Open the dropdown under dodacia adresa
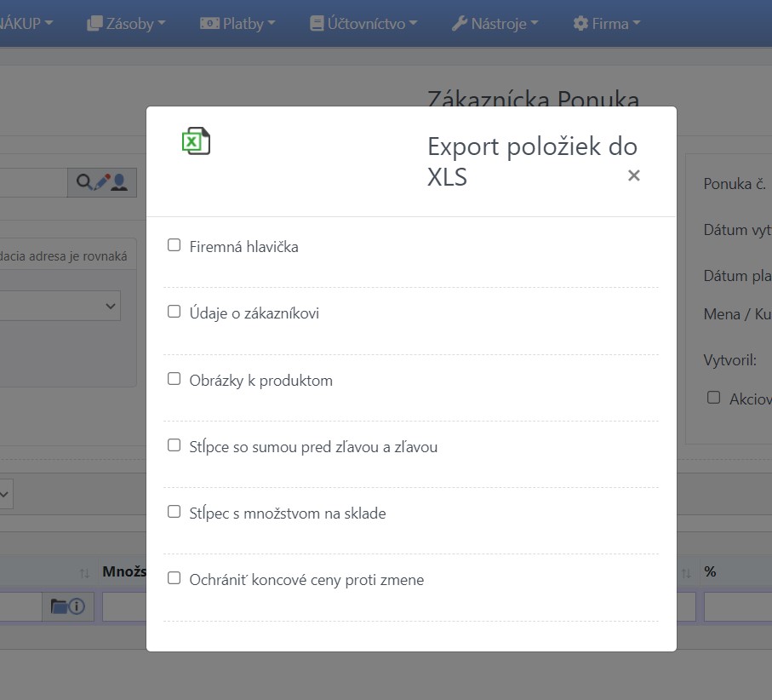This screenshot has height=700, width=772. (60, 306)
